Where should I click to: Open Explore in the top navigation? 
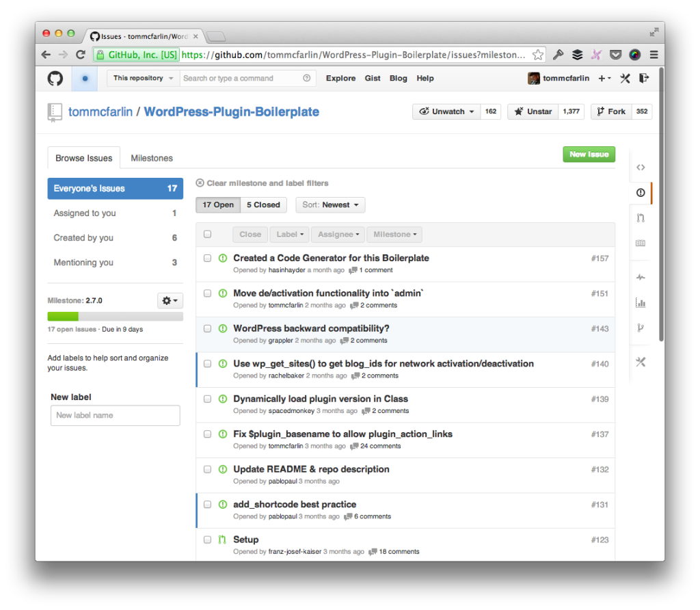(x=340, y=78)
